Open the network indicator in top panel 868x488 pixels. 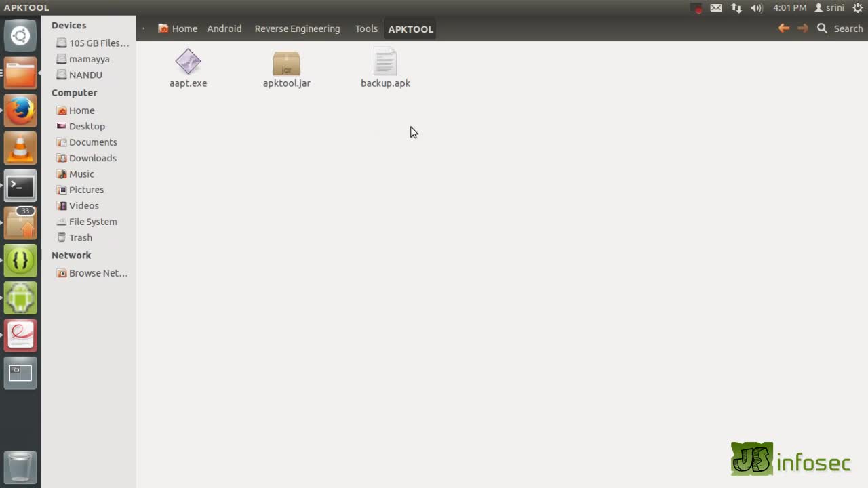point(736,8)
